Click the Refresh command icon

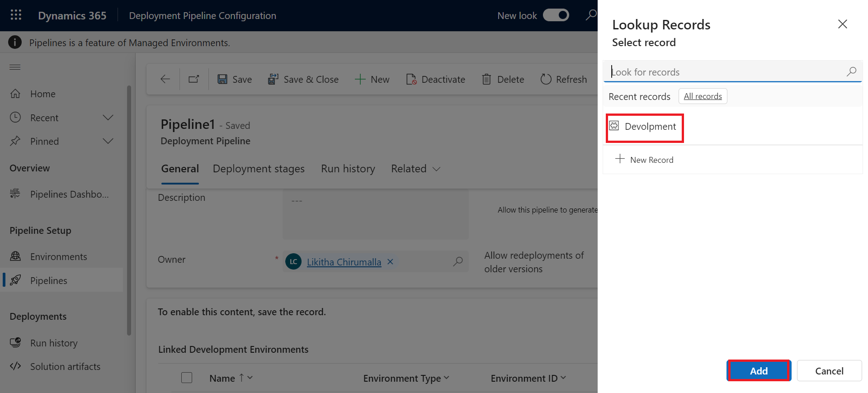pos(546,79)
